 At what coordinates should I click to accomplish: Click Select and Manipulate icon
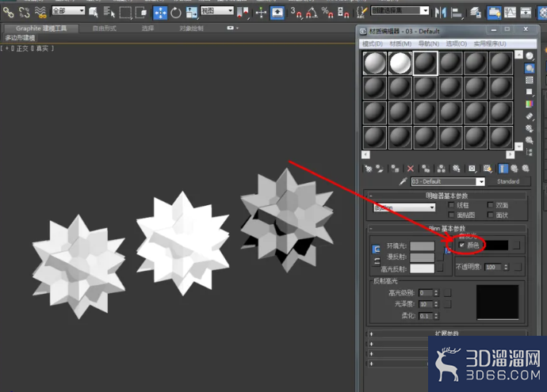[261, 13]
